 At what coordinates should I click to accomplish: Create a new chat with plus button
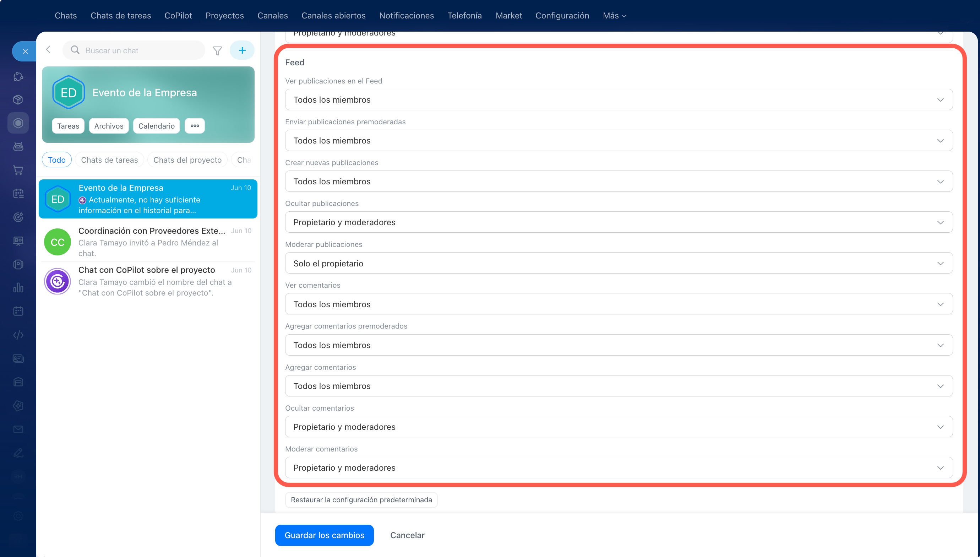(242, 50)
